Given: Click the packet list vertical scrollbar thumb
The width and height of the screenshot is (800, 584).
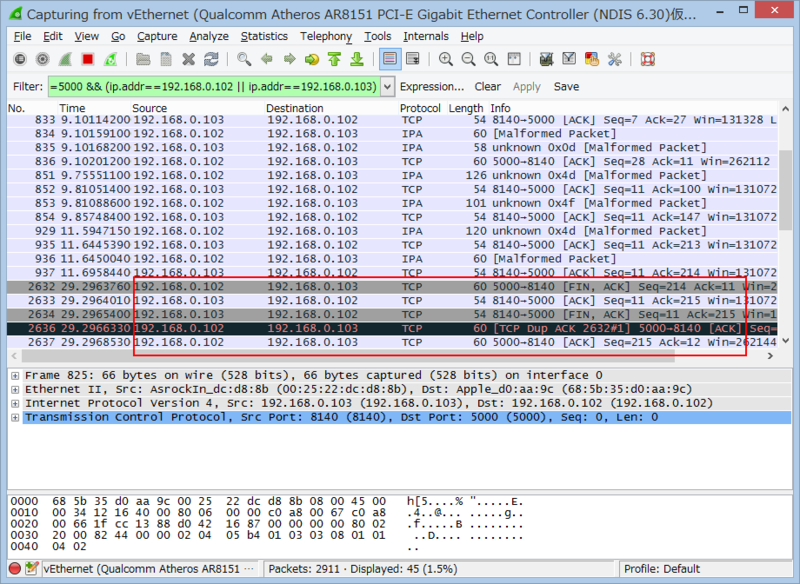Looking at the screenshot, I should click(786, 190).
